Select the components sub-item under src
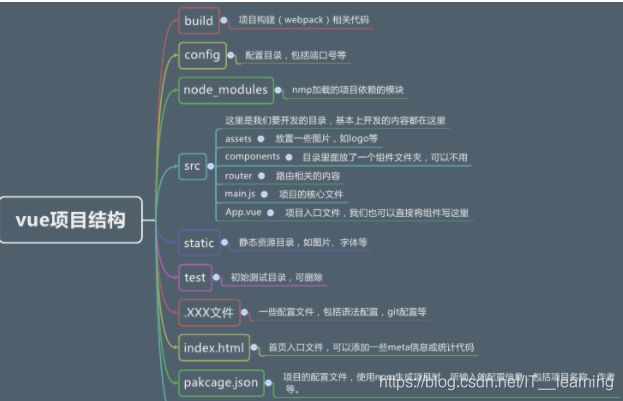Image resolution: width=623 pixels, height=401 pixels. [251, 157]
